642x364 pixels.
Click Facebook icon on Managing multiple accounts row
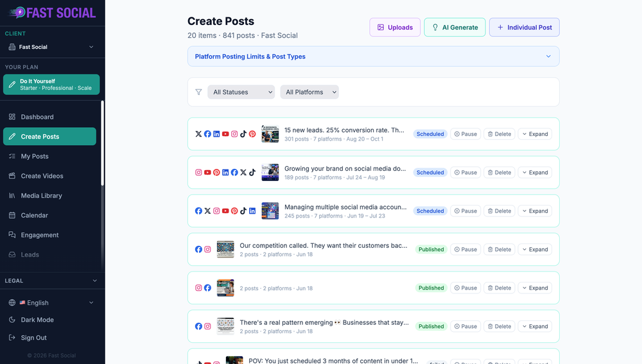pos(198,211)
